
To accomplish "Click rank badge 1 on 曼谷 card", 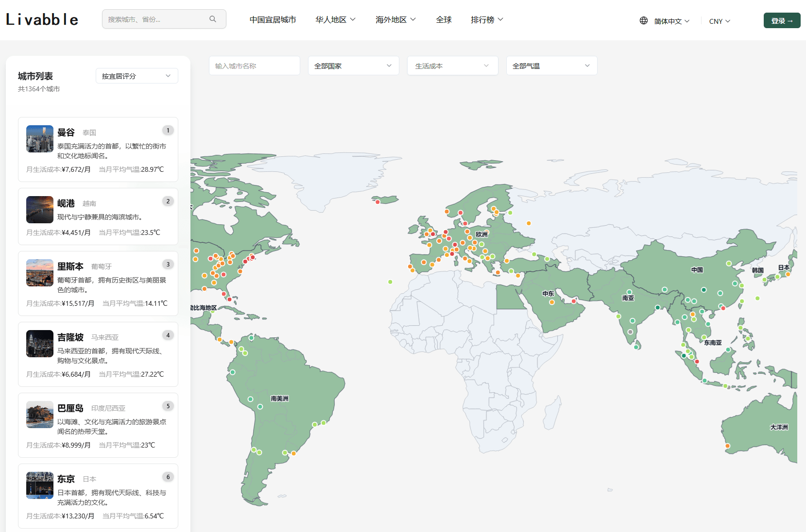I will click(x=168, y=130).
